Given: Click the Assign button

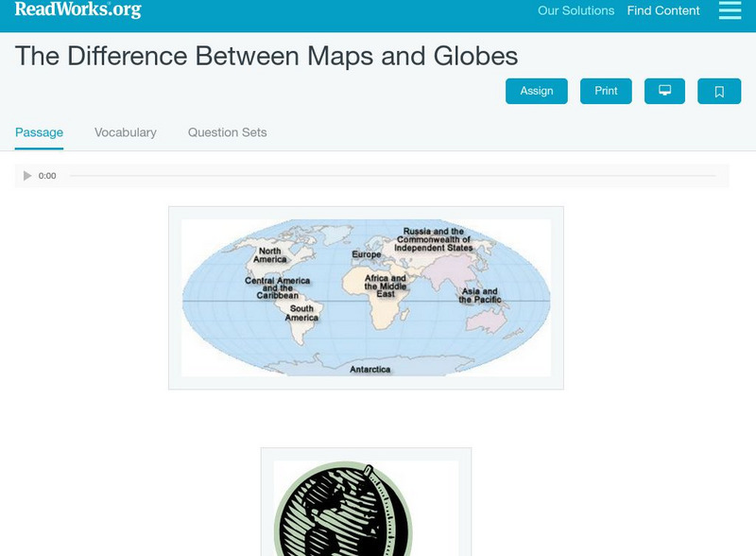Looking at the screenshot, I should [537, 91].
